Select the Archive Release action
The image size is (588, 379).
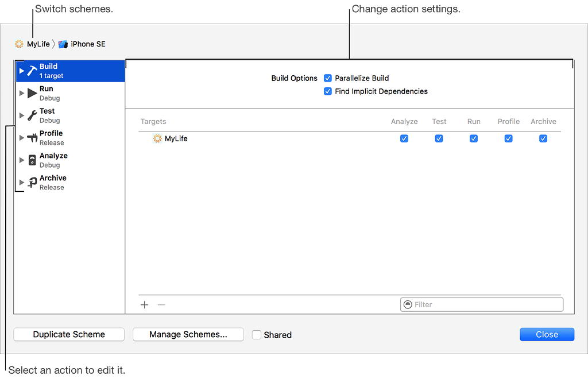point(71,183)
